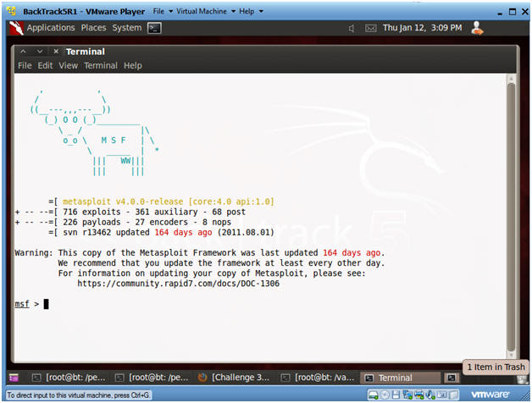This screenshot has width=532, height=403.
Task: Switch to the first [root@bt: /pe... taskbar window
Action: tap(69, 378)
